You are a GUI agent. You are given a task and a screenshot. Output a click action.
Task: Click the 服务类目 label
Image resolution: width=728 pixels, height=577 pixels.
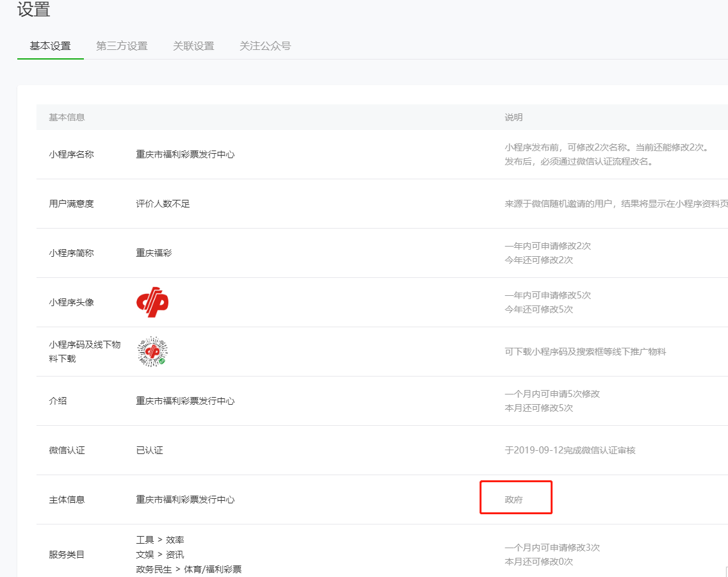(67, 554)
